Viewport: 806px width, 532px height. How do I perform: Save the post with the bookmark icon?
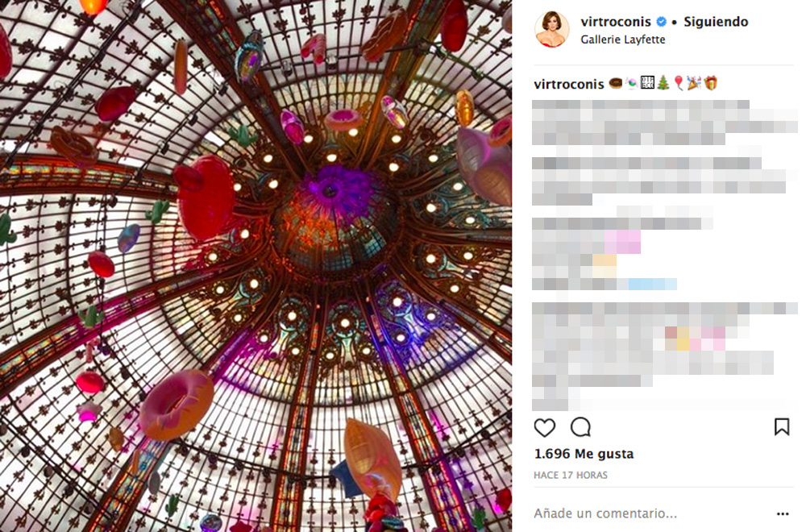point(781,426)
